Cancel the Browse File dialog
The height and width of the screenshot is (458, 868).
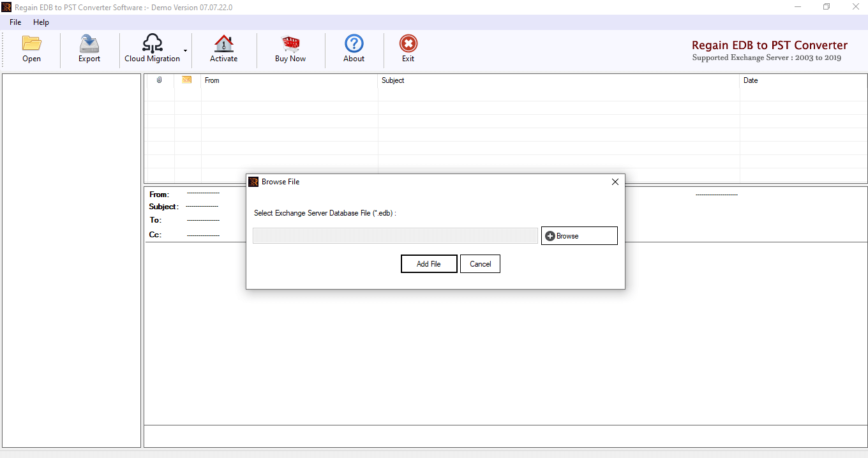pos(480,263)
